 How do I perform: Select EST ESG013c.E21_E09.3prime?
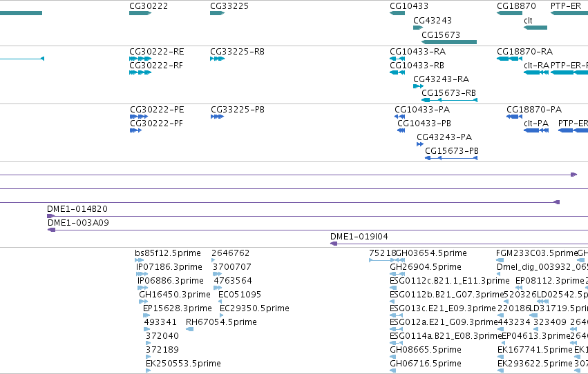coord(397,315)
